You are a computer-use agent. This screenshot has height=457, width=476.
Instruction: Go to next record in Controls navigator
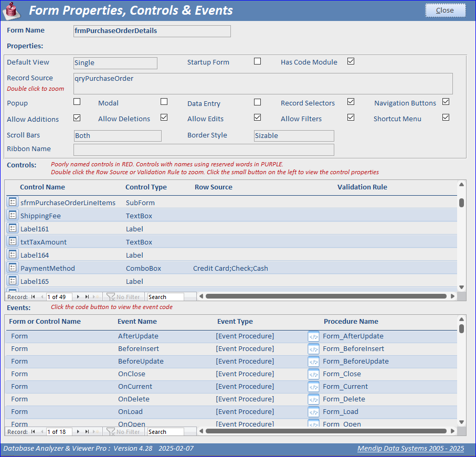(x=78, y=297)
